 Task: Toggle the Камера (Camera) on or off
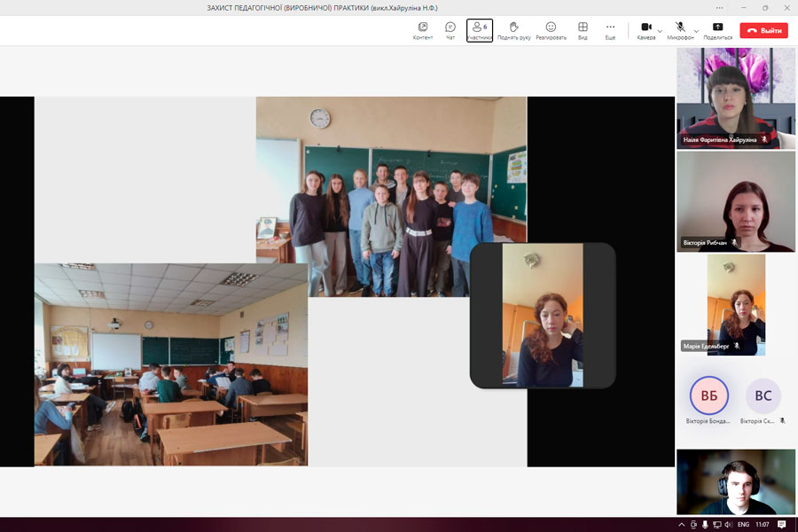click(646, 30)
